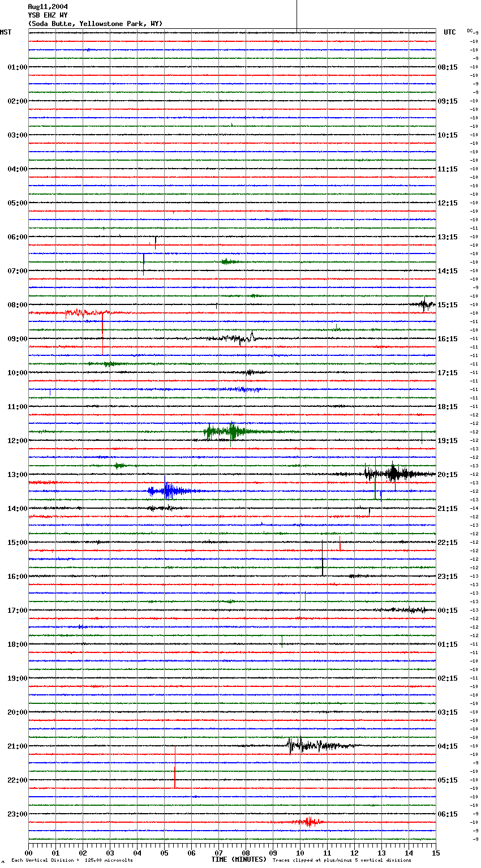Select the "12:15" UTC time label
The image size is (481, 868).
coord(448,203)
